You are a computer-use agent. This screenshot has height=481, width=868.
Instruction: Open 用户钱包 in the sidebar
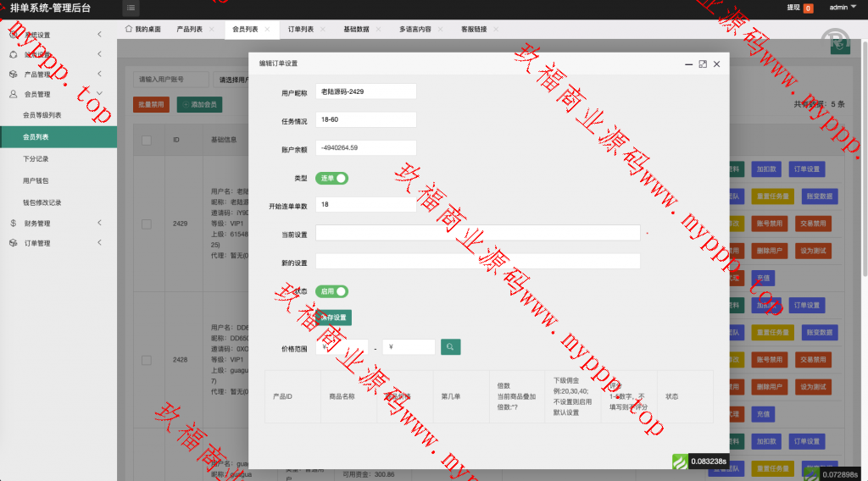click(36, 181)
